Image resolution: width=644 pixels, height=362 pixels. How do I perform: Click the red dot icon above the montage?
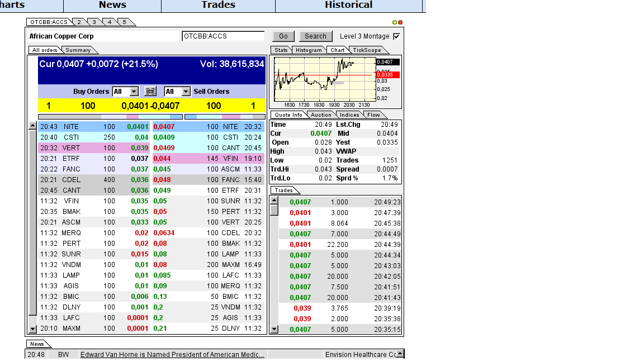coord(400,22)
